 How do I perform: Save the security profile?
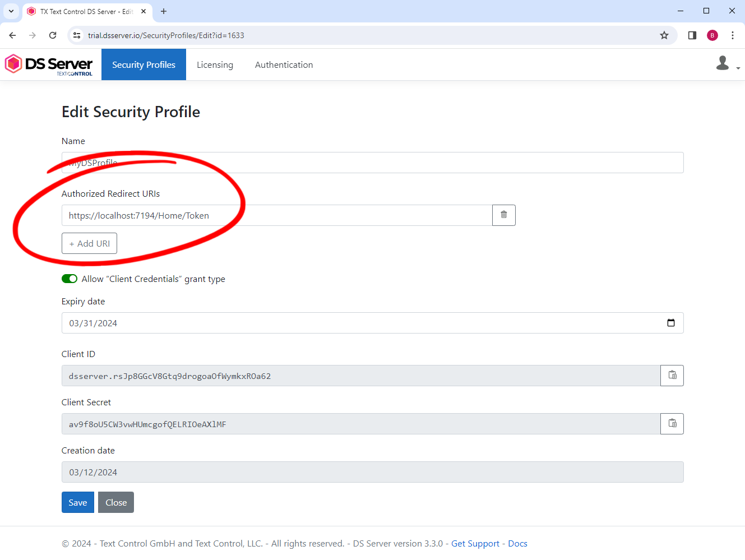78,502
